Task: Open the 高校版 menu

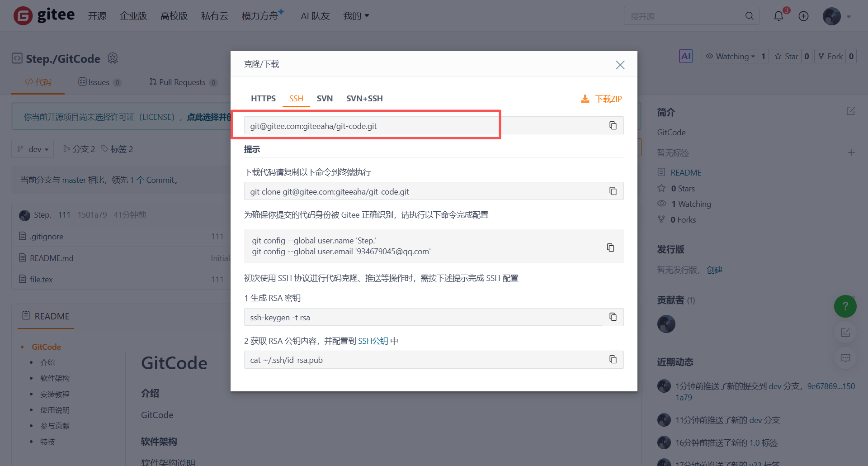Action: pos(174,16)
